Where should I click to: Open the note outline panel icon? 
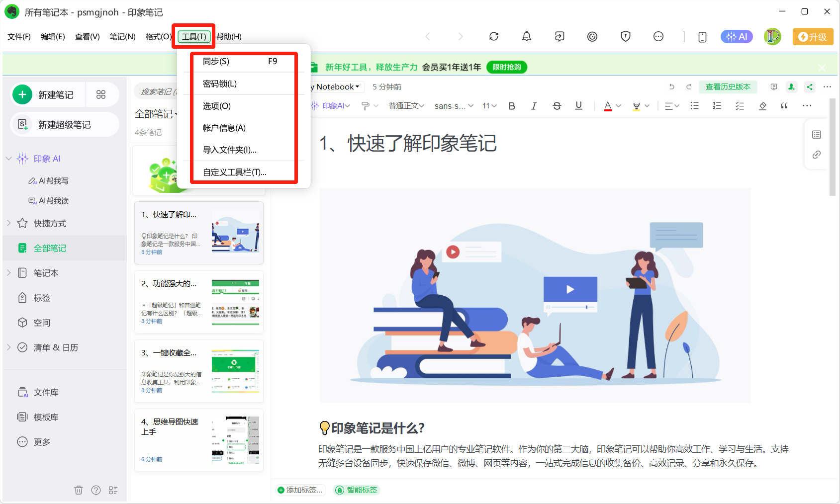tap(817, 135)
